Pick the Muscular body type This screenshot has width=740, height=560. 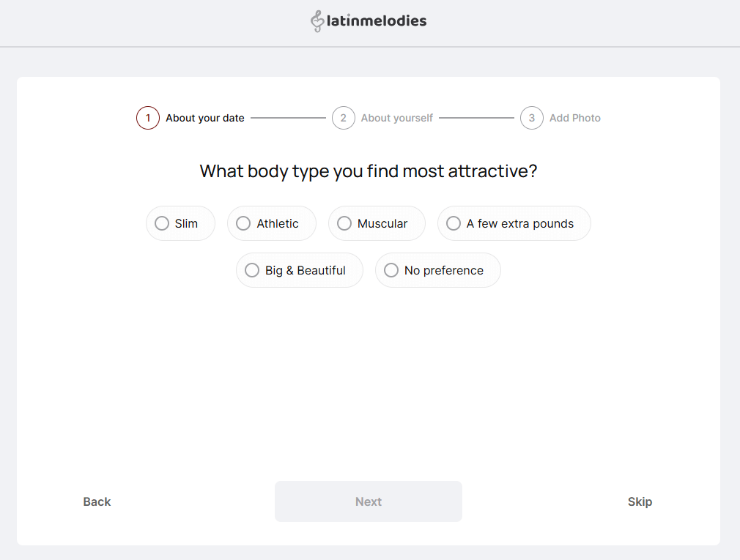click(376, 223)
